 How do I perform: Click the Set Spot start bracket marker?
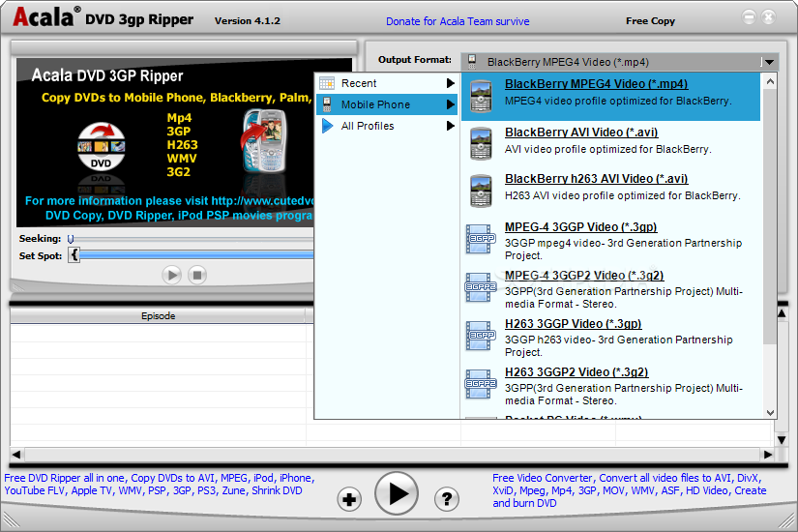pyautogui.click(x=74, y=254)
